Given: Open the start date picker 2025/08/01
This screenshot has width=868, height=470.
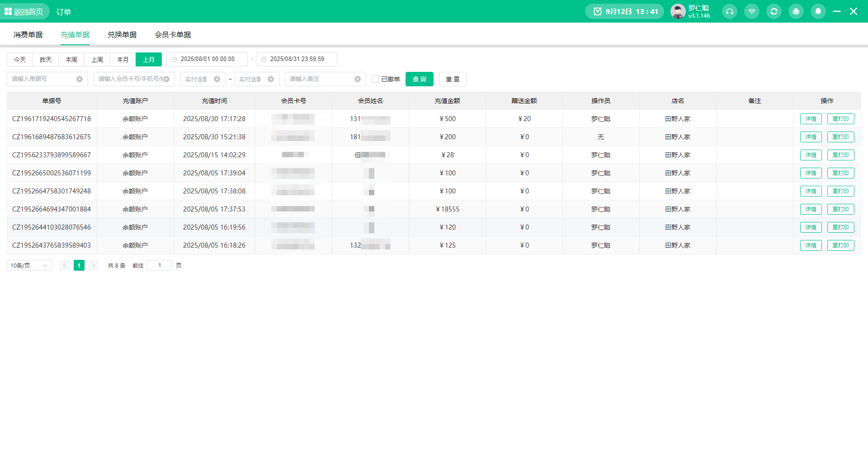Looking at the screenshot, I should click(x=207, y=59).
